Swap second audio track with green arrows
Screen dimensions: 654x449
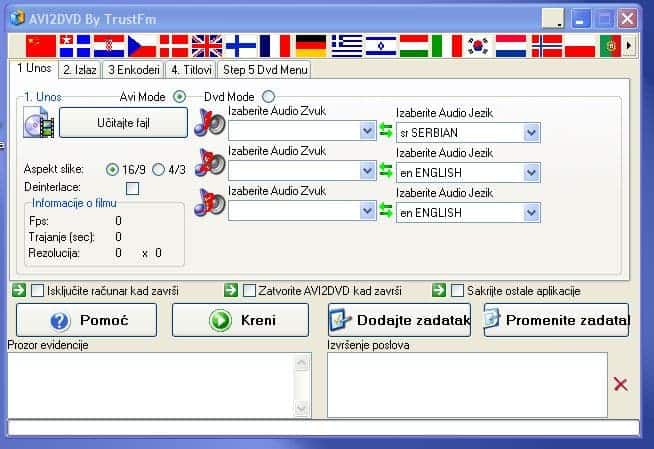(x=386, y=170)
